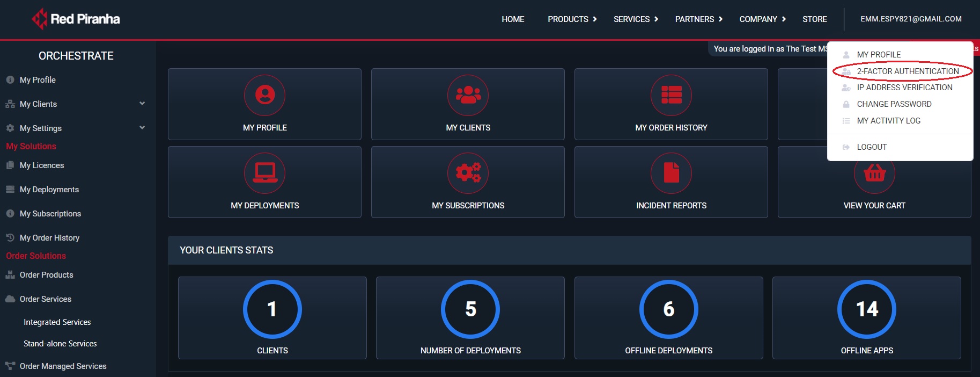Open Order Products sidebar link
This screenshot has width=980, height=377.
click(46, 275)
